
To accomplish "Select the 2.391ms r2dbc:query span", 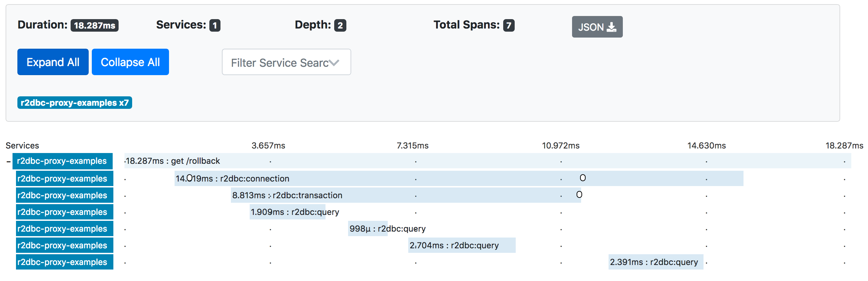I will 656,262.
